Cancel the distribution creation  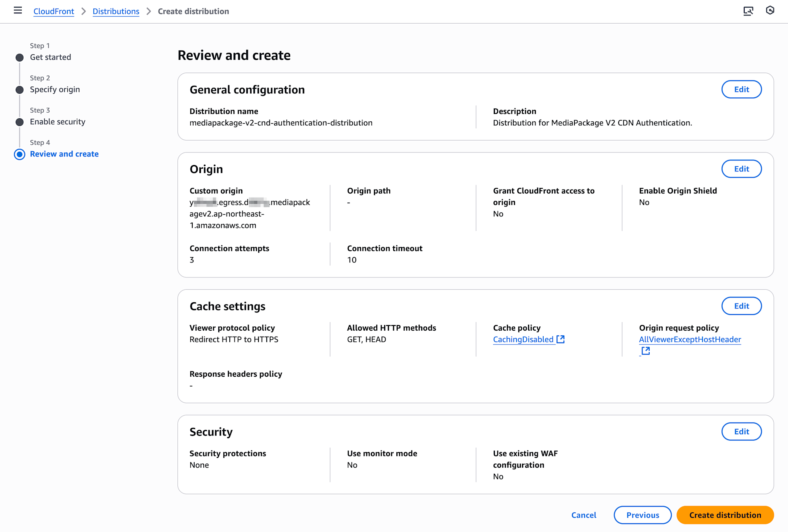click(584, 515)
